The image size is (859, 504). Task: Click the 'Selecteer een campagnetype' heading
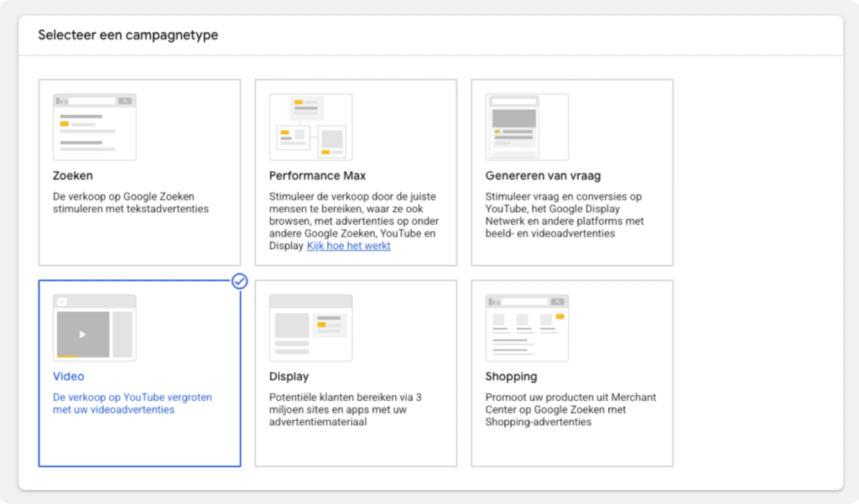(128, 35)
